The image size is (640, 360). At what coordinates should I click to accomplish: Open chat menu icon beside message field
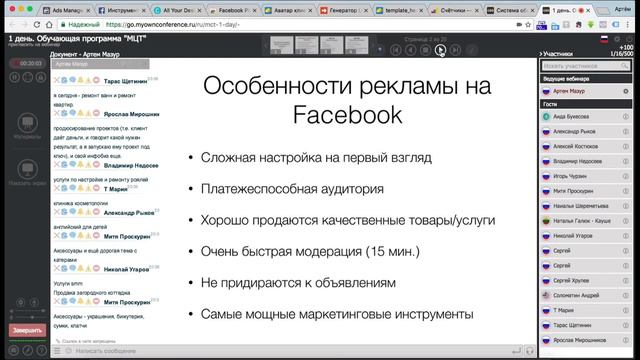(x=58, y=351)
